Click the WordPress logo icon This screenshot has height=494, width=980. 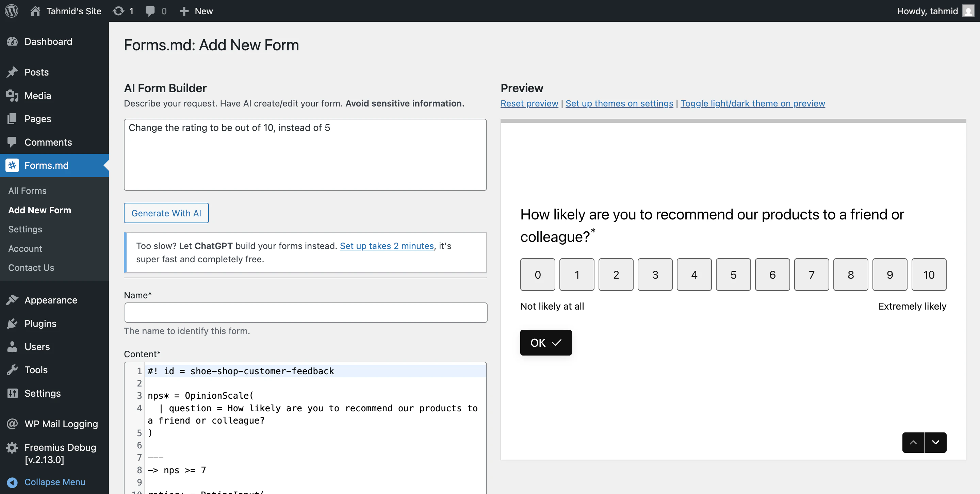pos(12,11)
